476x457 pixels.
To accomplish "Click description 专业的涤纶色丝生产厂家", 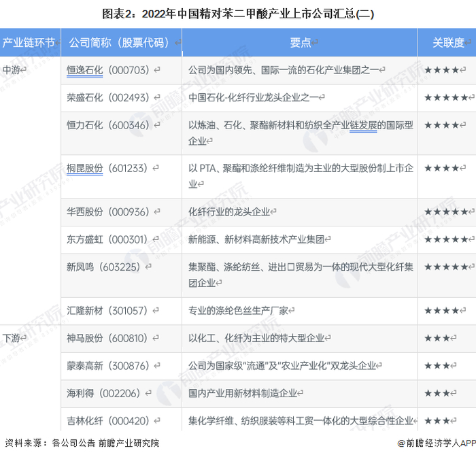I will tap(238, 311).
